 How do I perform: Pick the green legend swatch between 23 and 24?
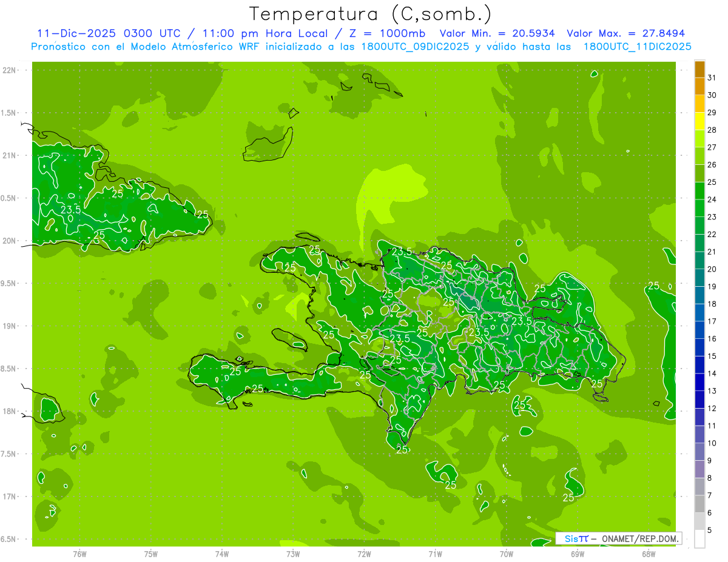pyautogui.click(x=700, y=209)
